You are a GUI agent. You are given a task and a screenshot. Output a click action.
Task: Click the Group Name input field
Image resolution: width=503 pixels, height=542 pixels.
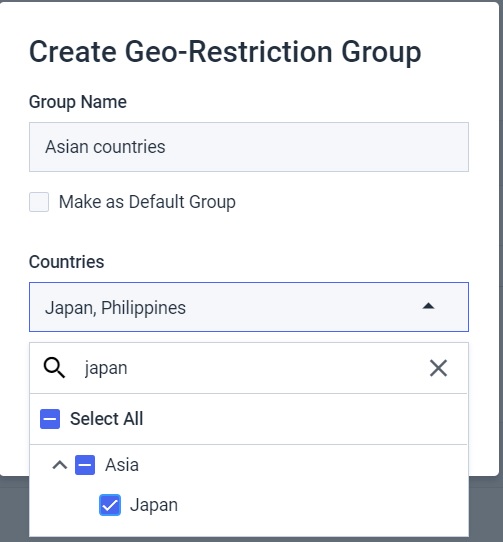[249, 147]
